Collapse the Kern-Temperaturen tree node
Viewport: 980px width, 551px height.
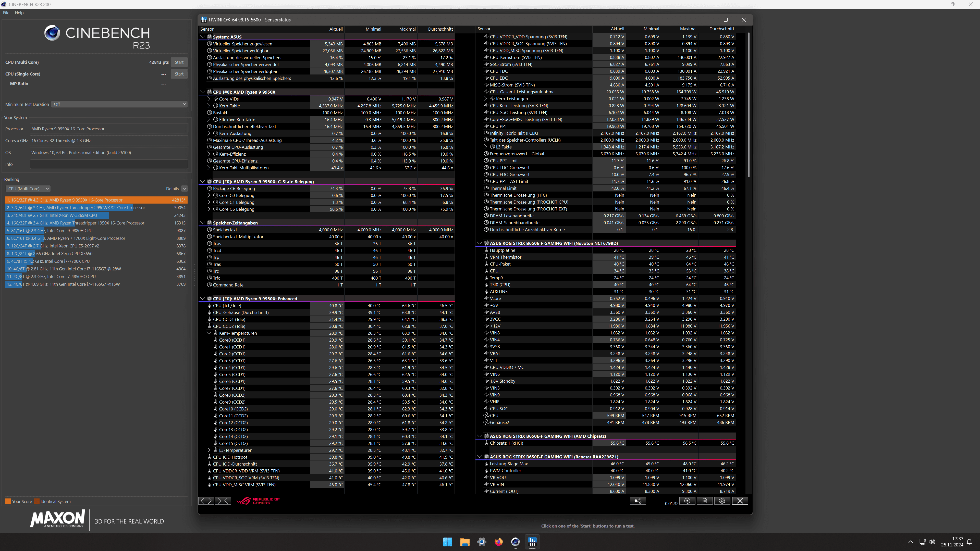(x=209, y=333)
